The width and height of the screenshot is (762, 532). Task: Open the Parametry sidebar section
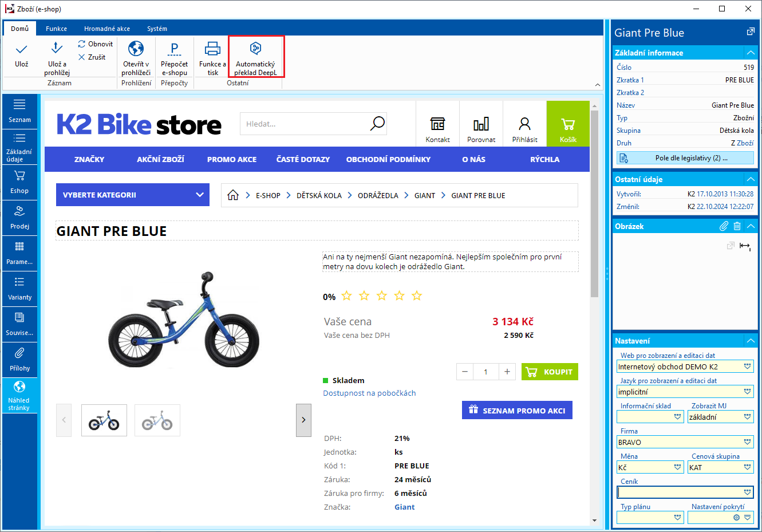pos(19,253)
